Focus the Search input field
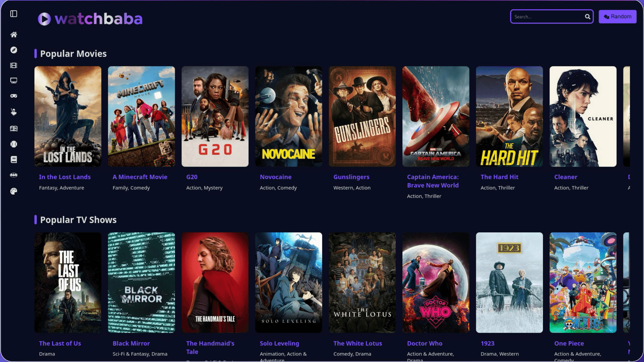The height and width of the screenshot is (362, 644). click(x=547, y=17)
